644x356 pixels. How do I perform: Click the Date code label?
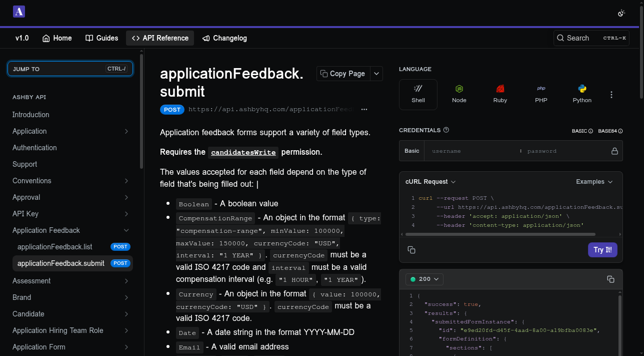pos(187,333)
